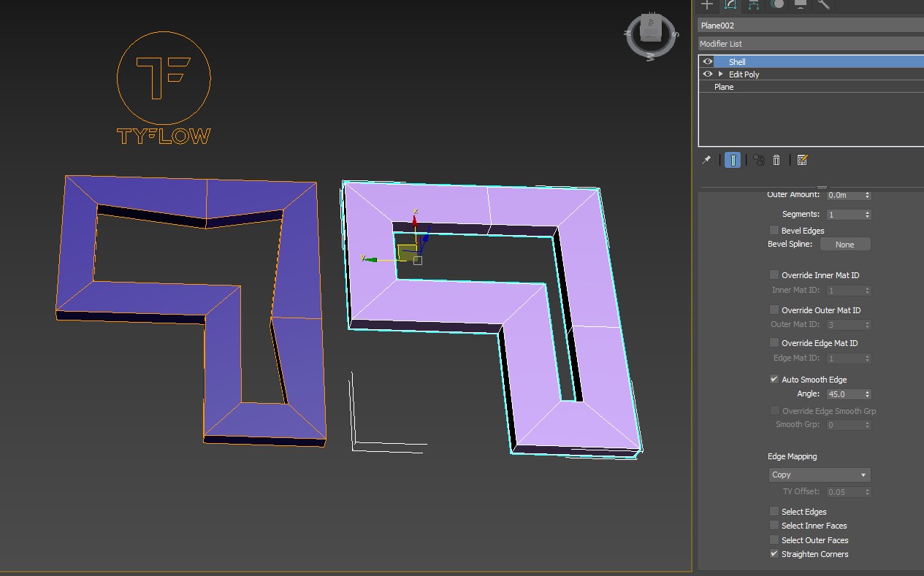The height and width of the screenshot is (576, 924).
Task: Switch to the Modify panel tab
Action: (730, 4)
